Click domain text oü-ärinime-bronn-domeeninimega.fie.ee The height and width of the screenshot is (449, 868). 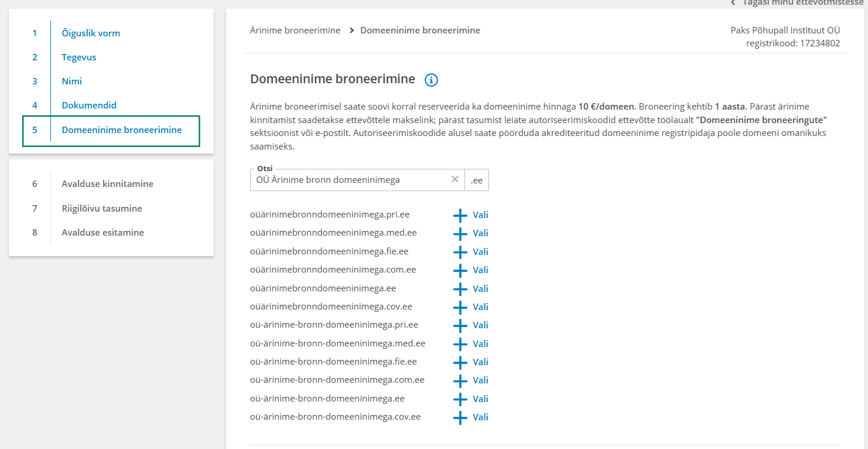tap(333, 361)
